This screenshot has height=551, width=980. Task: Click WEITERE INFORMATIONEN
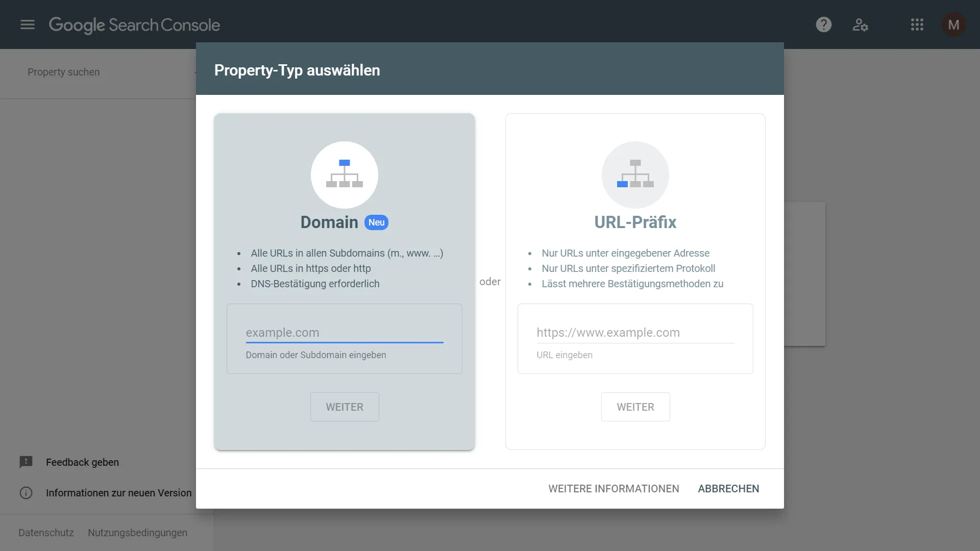614,489
